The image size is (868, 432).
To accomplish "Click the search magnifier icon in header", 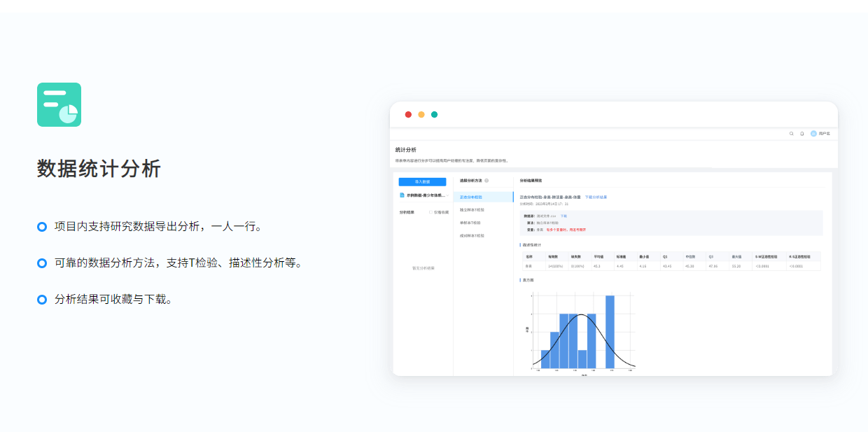I will point(792,133).
